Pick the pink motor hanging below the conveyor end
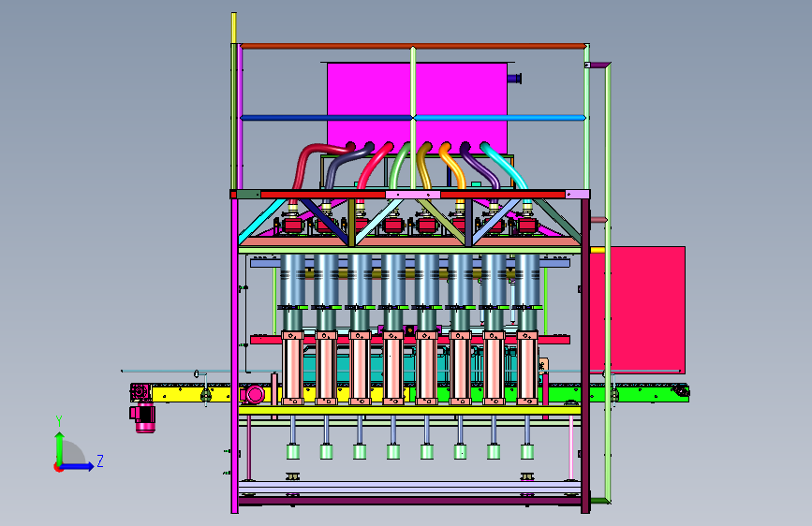The height and width of the screenshot is (526, 812). pos(143,417)
